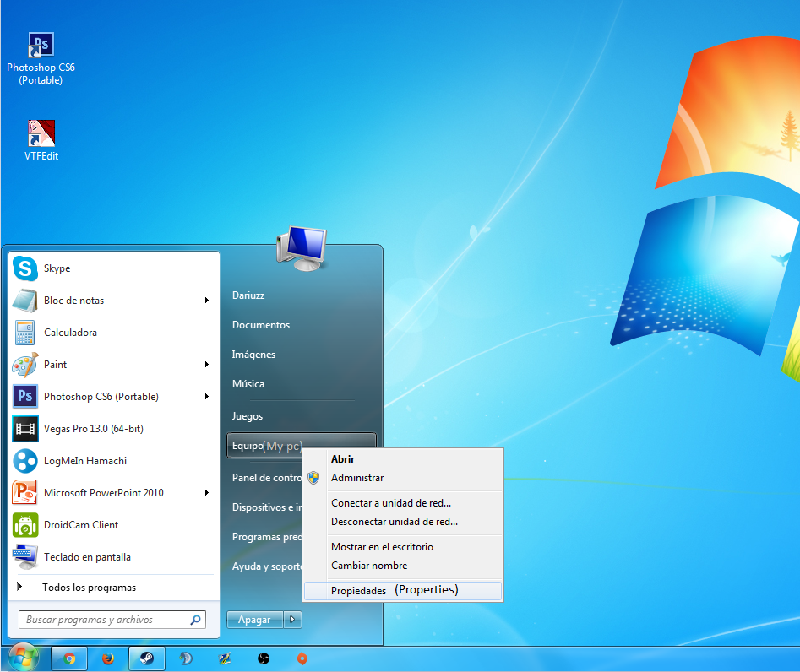This screenshot has width=800, height=672.
Task: Select Mostrar en el escritorio
Action: click(403, 546)
